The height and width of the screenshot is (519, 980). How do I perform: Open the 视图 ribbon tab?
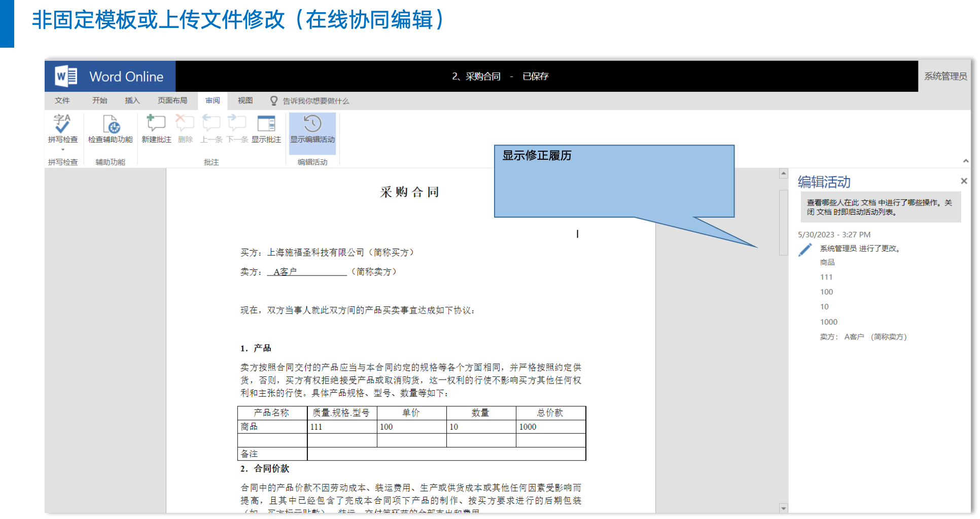pos(245,100)
